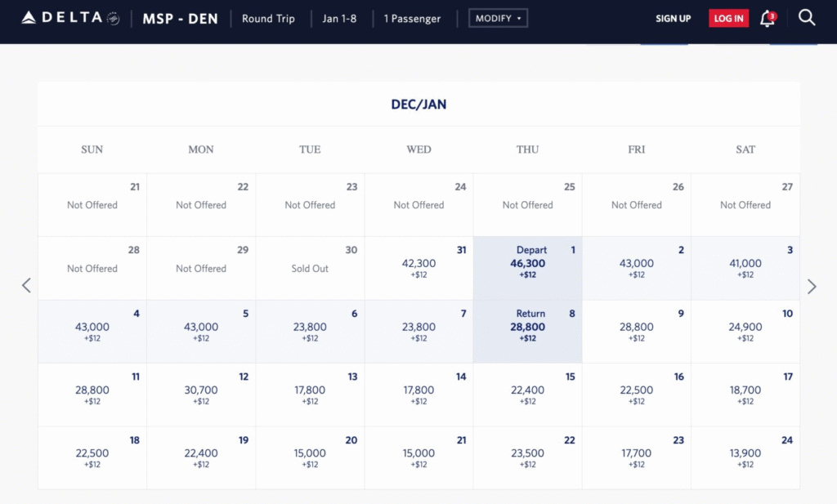Pick January 10 fare of 24,900 miles
837x504 pixels.
(745, 331)
